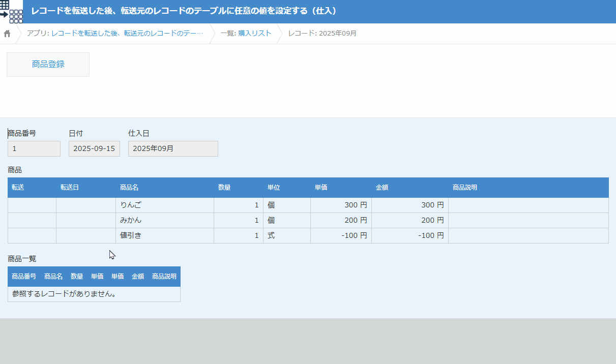Go to the portal via home icon
Viewport: 616px width, 364px height.
pyautogui.click(x=7, y=34)
